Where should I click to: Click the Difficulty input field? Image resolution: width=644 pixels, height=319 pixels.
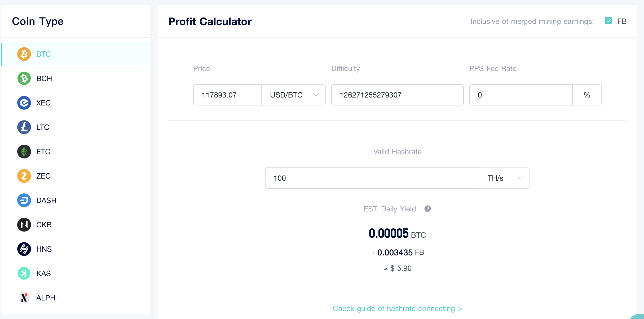pos(397,95)
